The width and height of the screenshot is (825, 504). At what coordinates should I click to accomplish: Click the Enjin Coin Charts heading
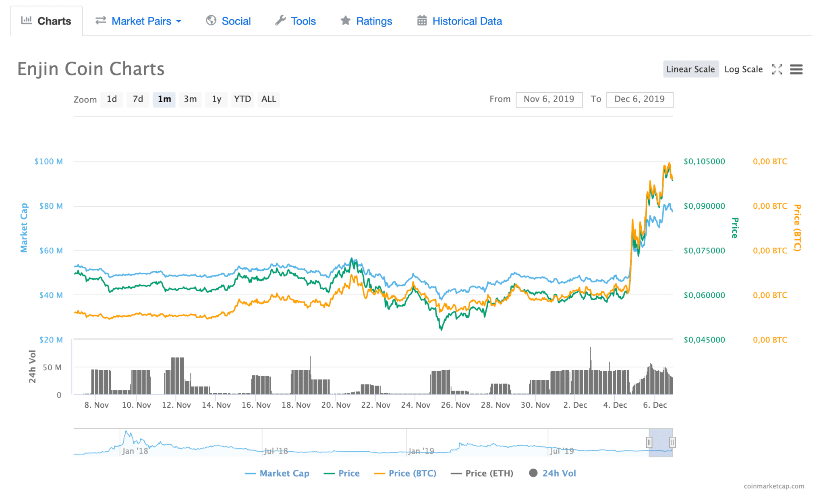point(91,69)
